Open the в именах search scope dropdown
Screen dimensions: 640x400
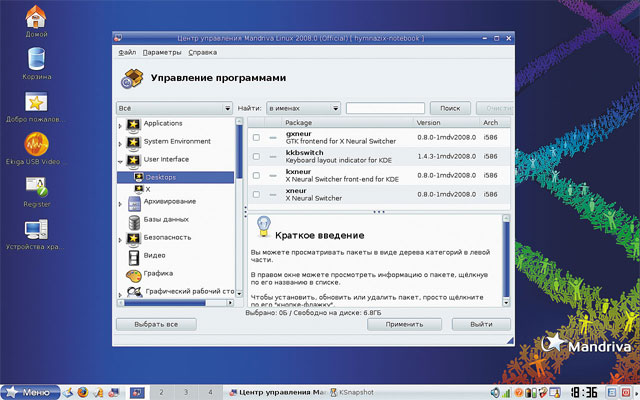click(x=303, y=108)
